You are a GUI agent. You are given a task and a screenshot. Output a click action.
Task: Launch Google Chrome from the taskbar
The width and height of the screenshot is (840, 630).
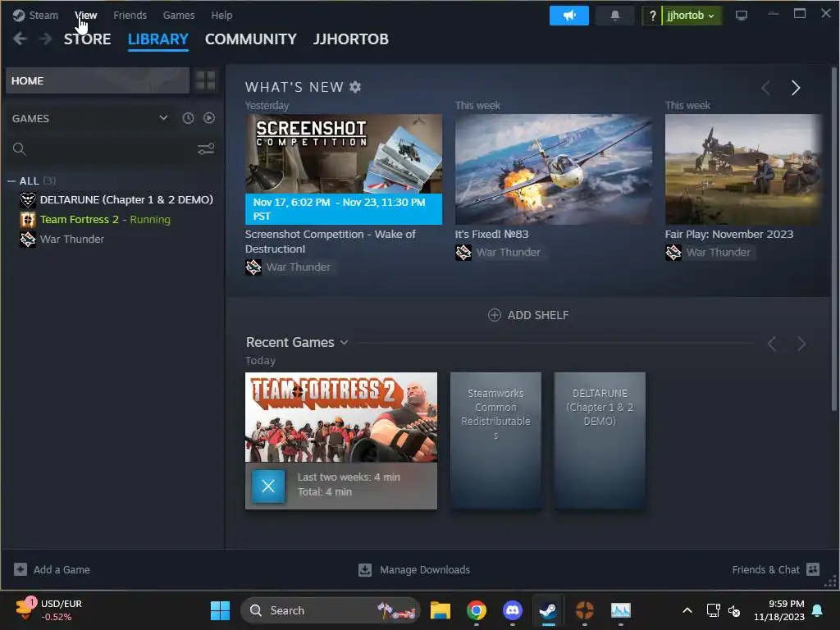[x=477, y=610]
